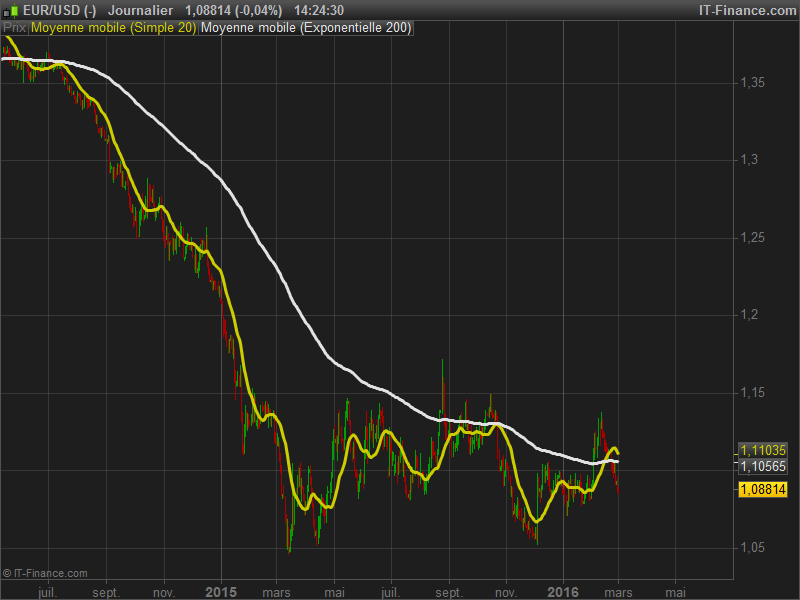Click the 1,3 price axis label
This screenshot has width=800, height=600.
point(749,160)
